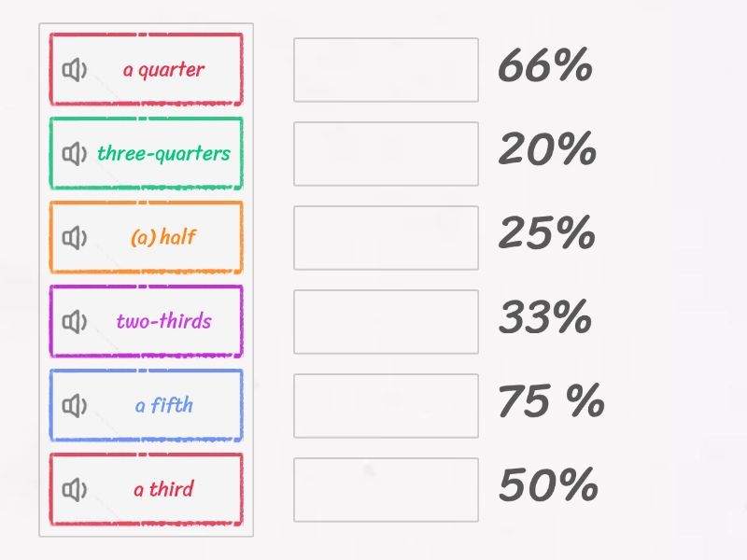Viewport: 747px width, 560px height.
Task: Click the empty box beside 66%
Action: 386,70
